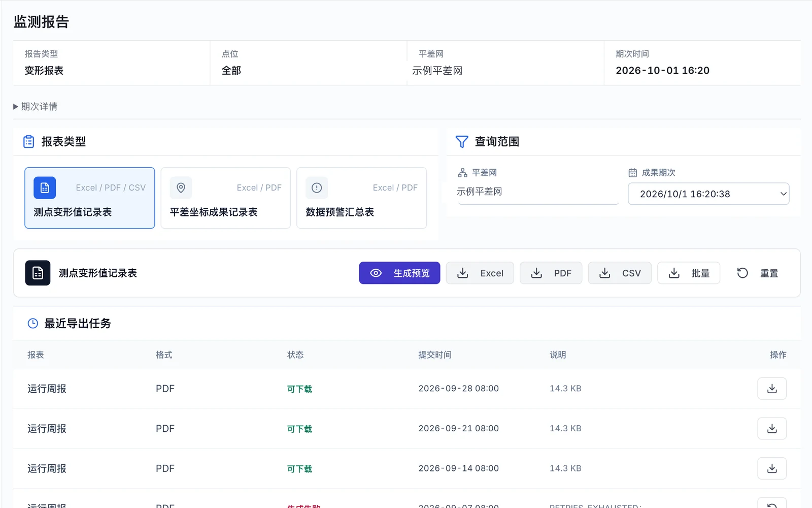Click the calendar icon beside 成果期次
Screen dimensions: 812x508
633,173
